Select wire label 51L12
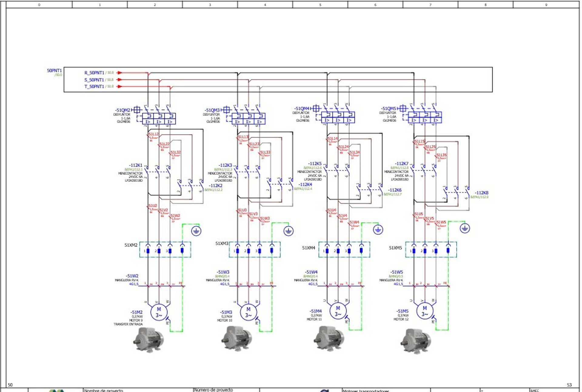Viewport: 582px width, 392px height. (153, 134)
